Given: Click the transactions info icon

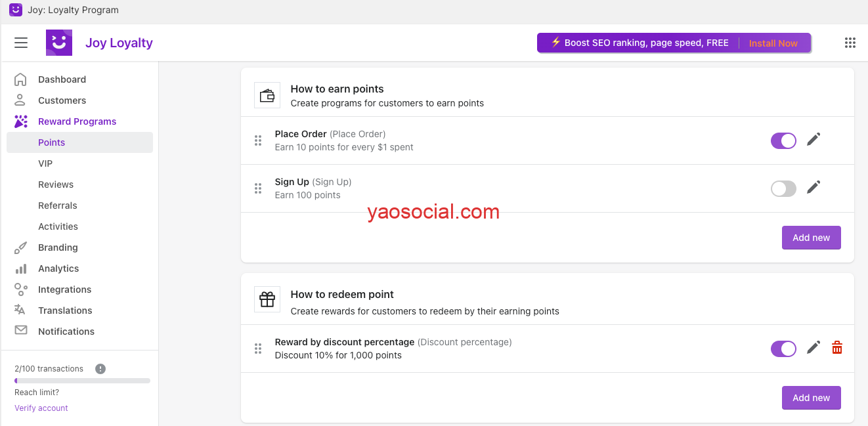Looking at the screenshot, I should (100, 369).
